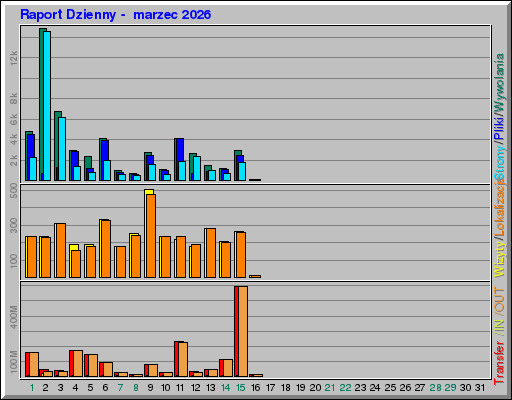Screen dimensions: 512x400
Task: Click the tall orange visits bar on day 9
Action: [x=151, y=236]
